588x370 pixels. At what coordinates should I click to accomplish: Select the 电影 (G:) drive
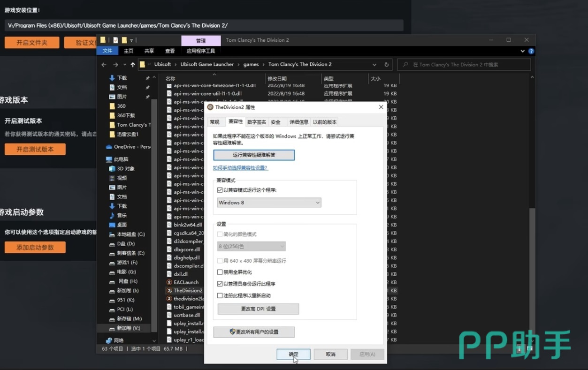(122, 272)
